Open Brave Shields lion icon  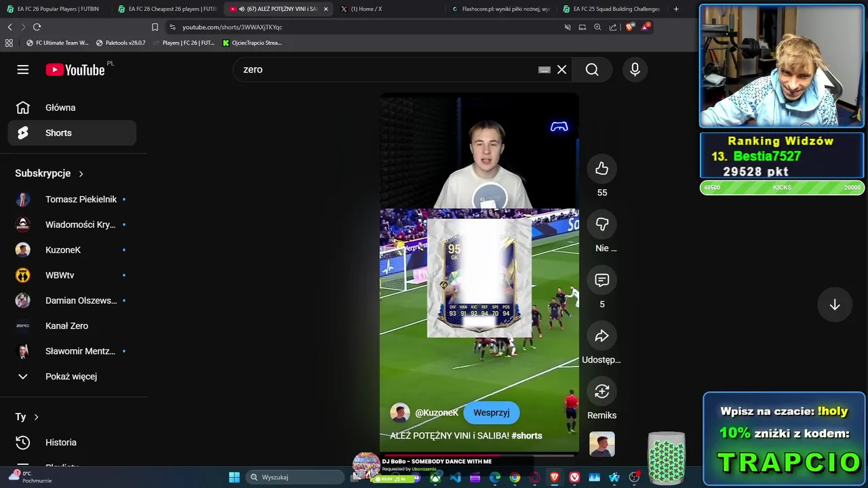630,27
